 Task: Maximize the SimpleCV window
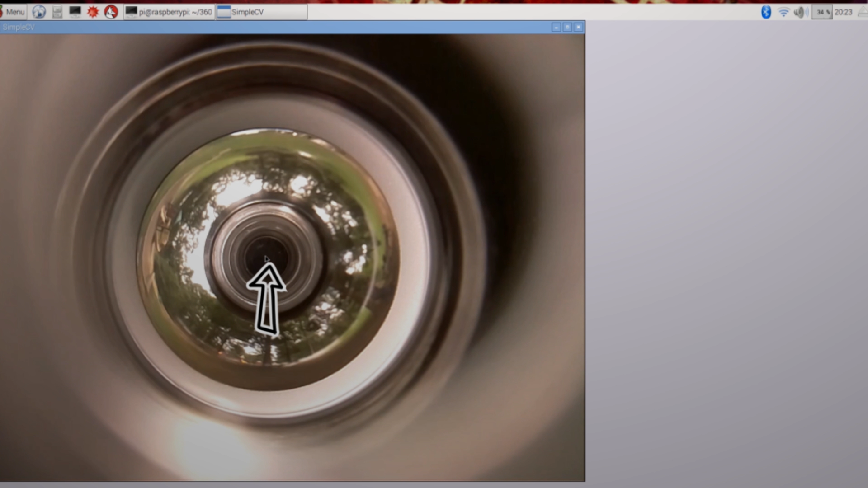pos(567,27)
